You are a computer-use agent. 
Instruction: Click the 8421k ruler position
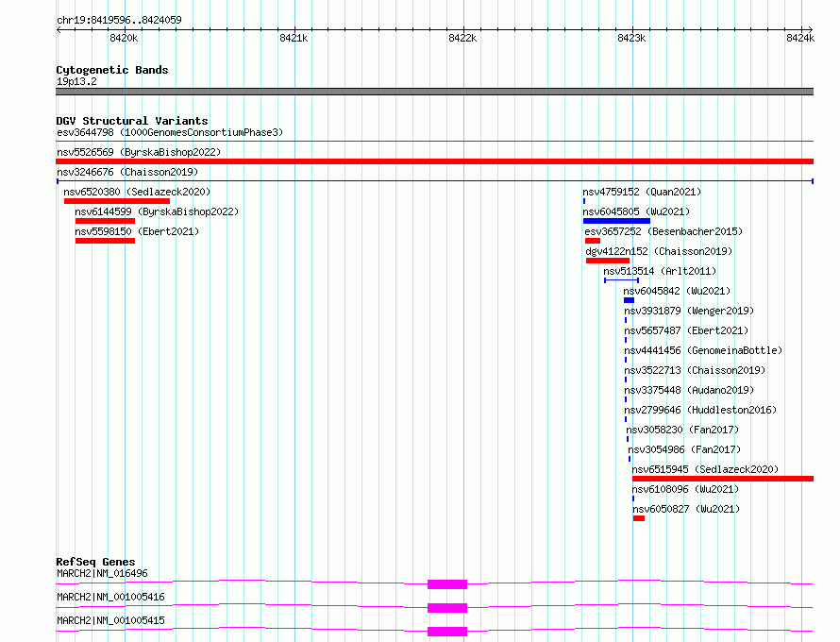tap(294, 38)
